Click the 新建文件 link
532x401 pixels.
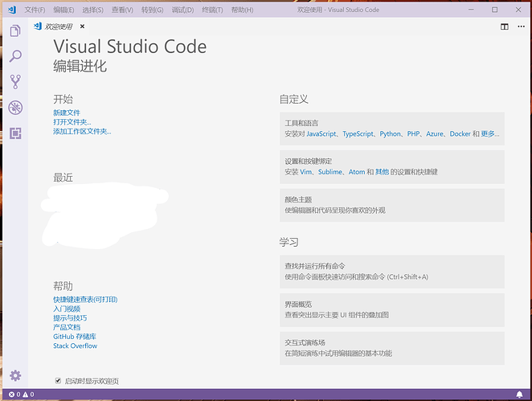67,113
